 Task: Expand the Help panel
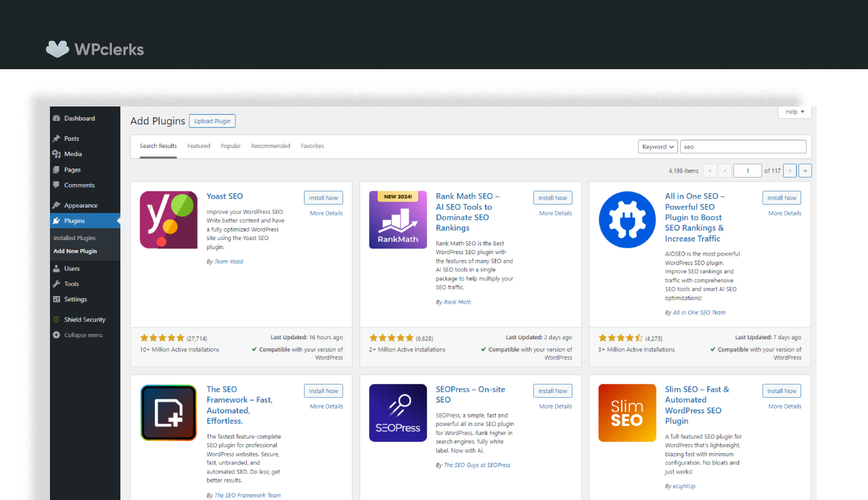coord(795,112)
